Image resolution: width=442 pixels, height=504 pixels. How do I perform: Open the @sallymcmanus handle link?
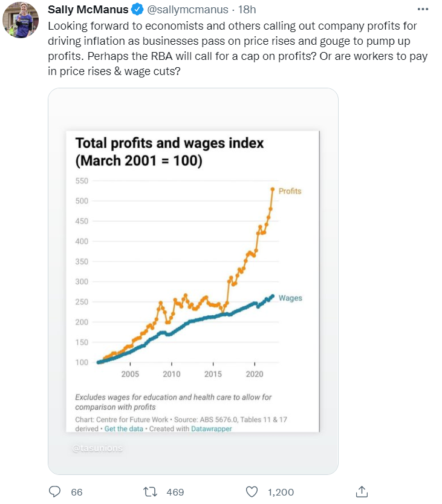187,10
